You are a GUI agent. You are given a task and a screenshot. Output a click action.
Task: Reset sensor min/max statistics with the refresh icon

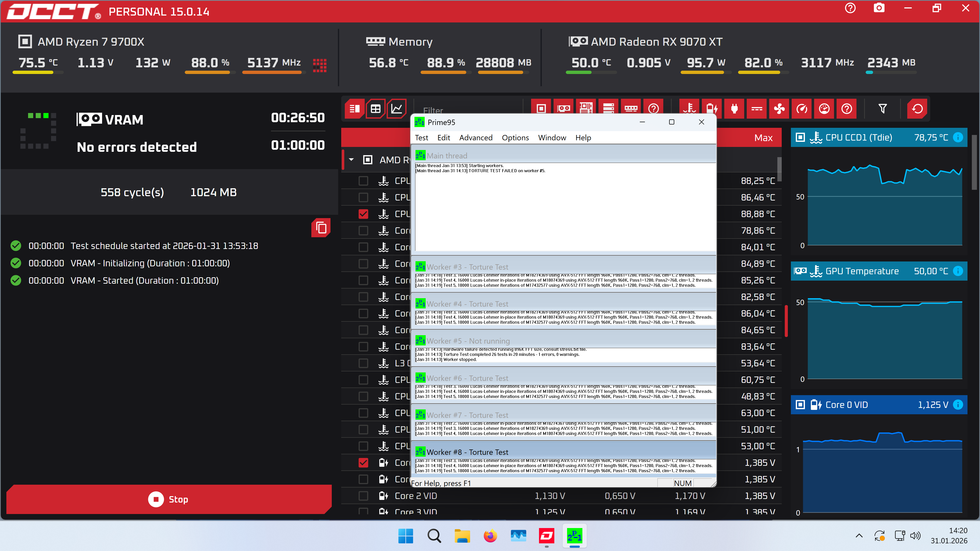click(917, 109)
